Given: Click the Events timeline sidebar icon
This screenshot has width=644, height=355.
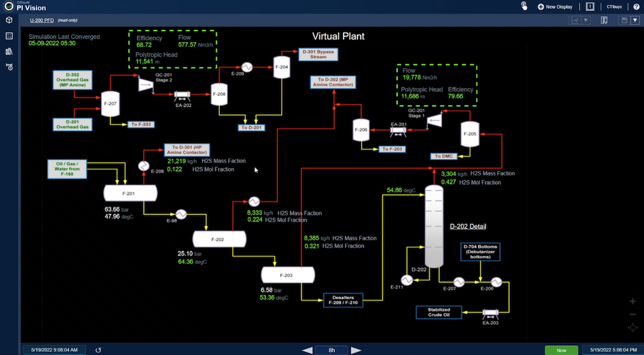Looking at the screenshot, I should click(9, 67).
